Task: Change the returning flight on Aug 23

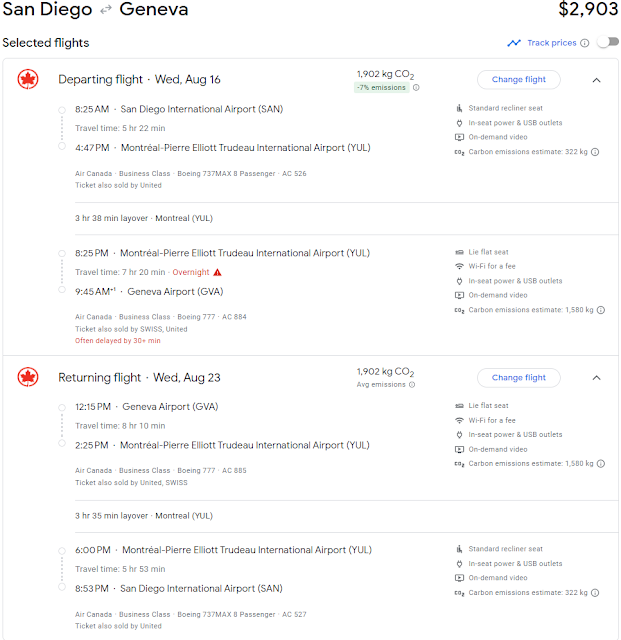Action: [x=519, y=378]
